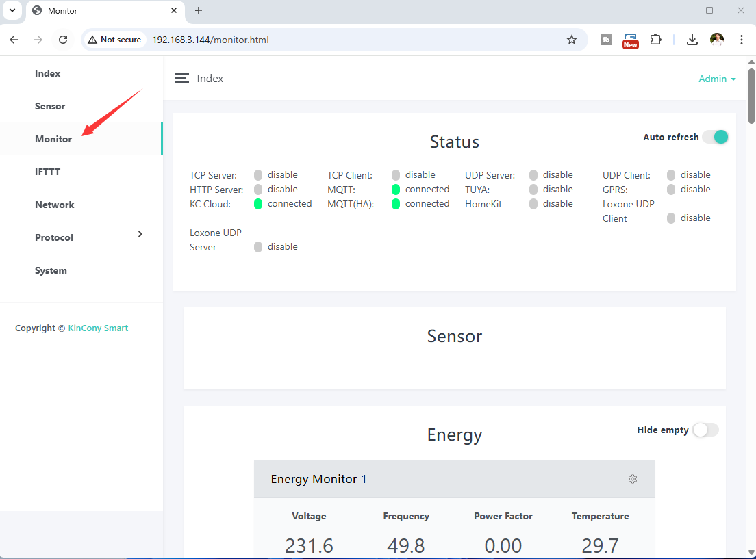This screenshot has width=756, height=559.
Task: Open settings gear on Energy Monitor 1
Action: pos(632,479)
